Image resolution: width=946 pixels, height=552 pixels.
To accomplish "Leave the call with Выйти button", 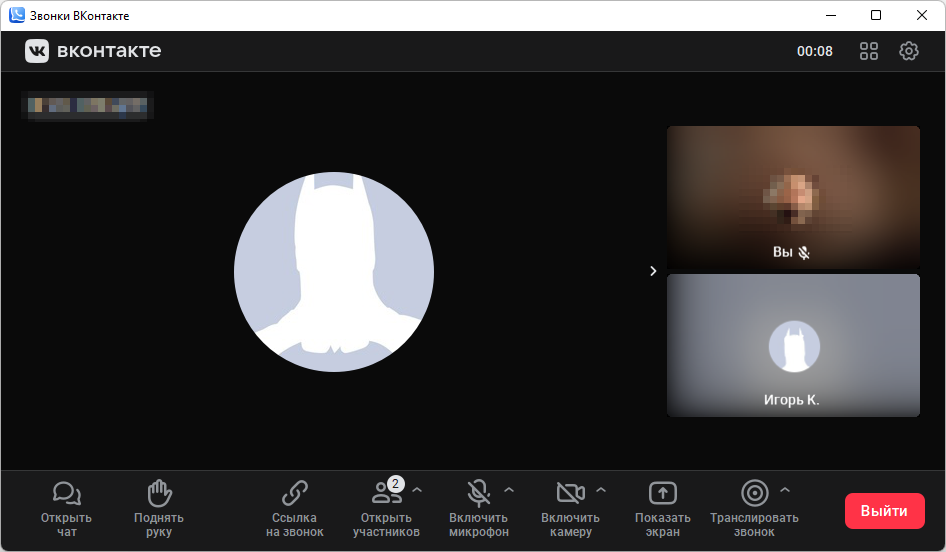I will coord(884,511).
